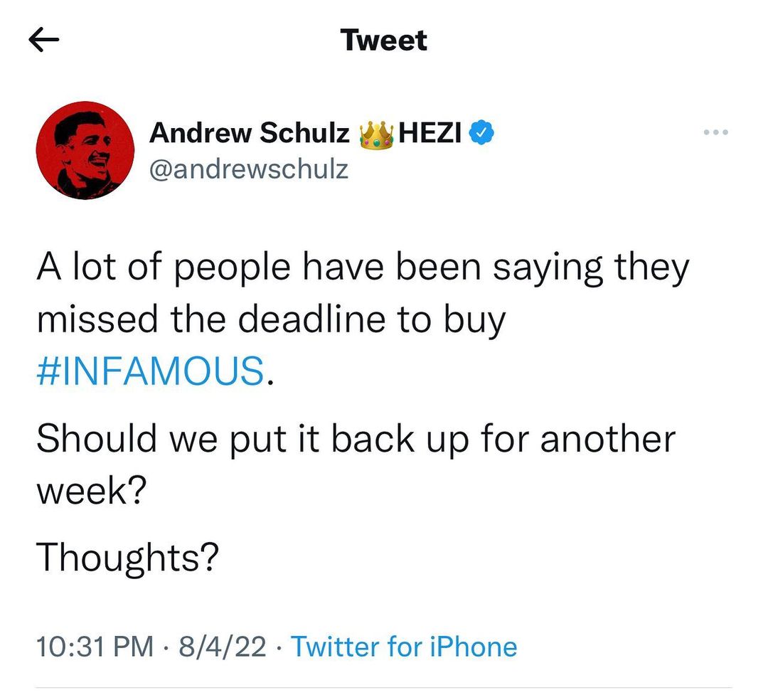
Task: Tap the back arrow
Action: coord(44,41)
